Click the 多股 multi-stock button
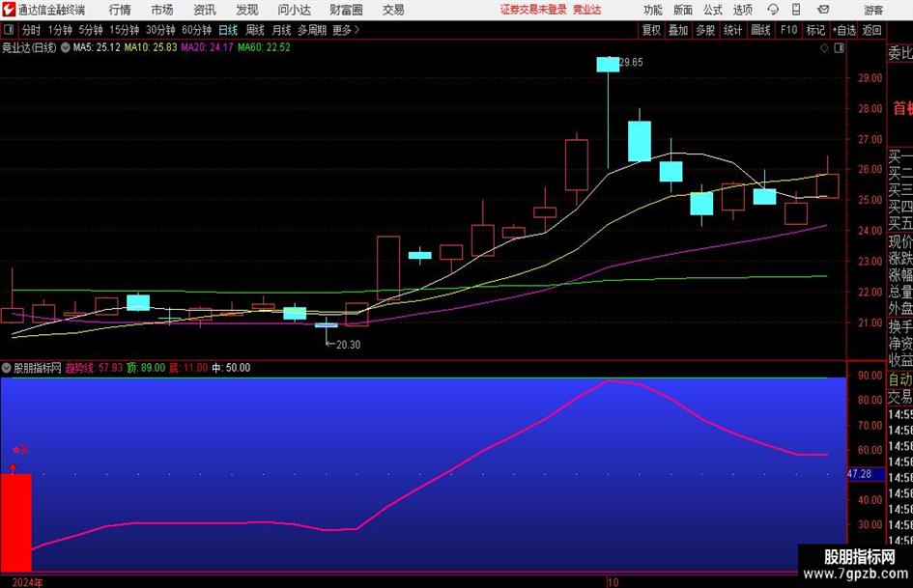913x588 pixels. coord(705,30)
